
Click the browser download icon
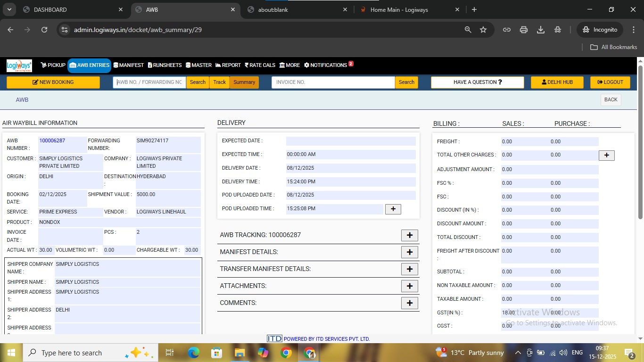tap(541, 30)
